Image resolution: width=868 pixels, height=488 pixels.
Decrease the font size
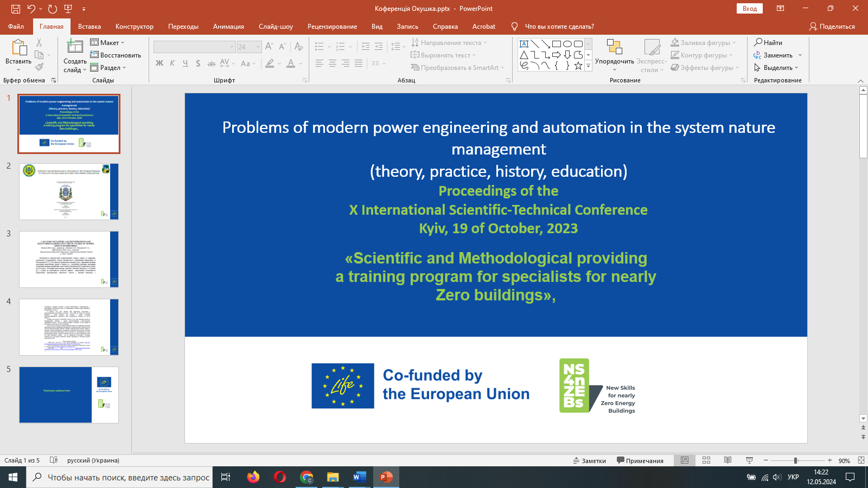(282, 47)
